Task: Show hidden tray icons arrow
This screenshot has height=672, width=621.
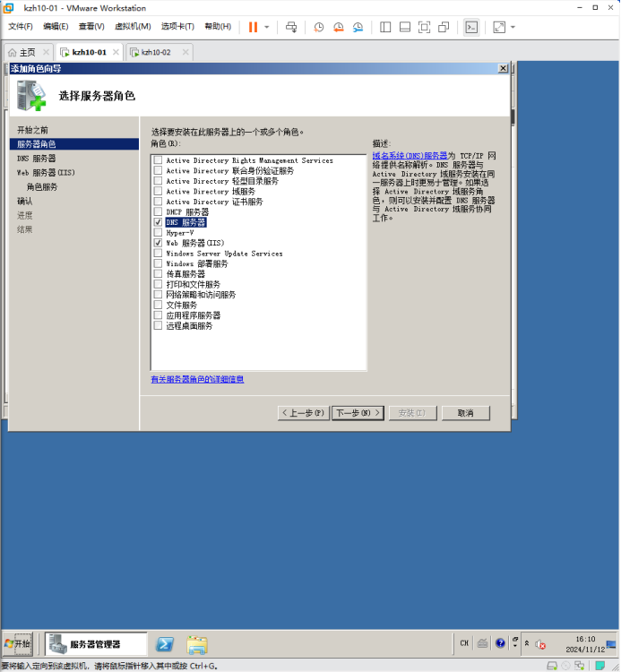Action: point(527,643)
